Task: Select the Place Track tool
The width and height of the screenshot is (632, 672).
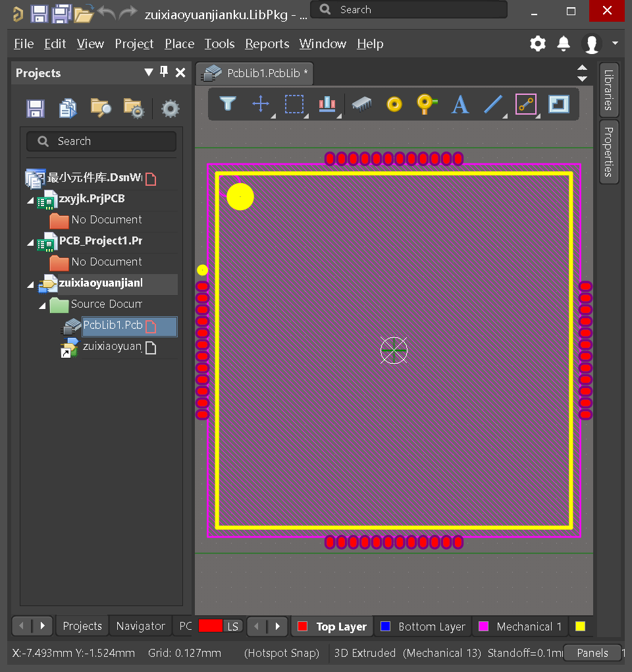Action: (x=526, y=104)
